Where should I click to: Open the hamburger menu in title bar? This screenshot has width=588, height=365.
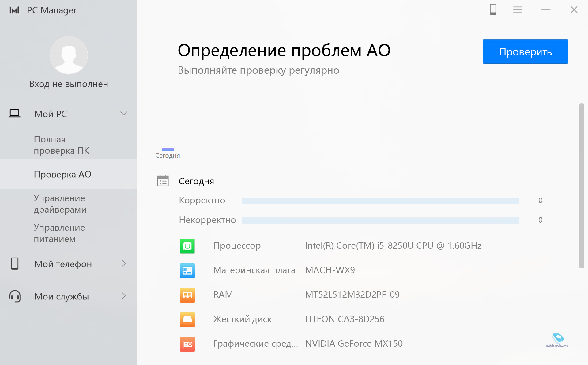point(518,10)
